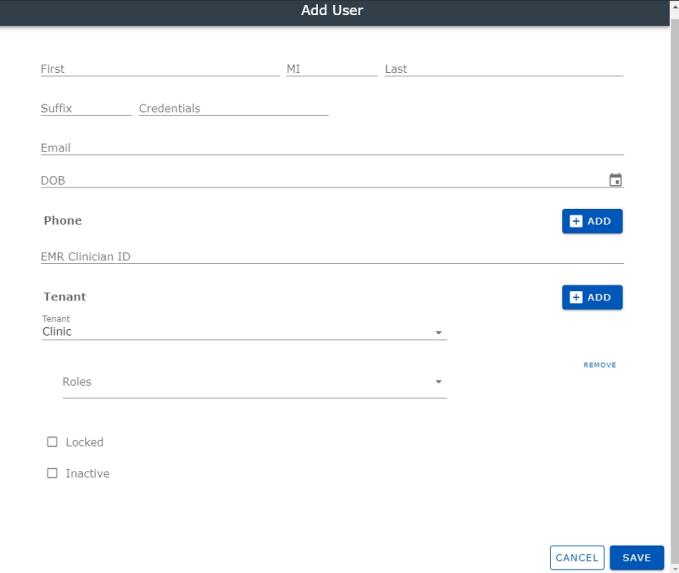Click into the Suffix field

tap(86, 108)
